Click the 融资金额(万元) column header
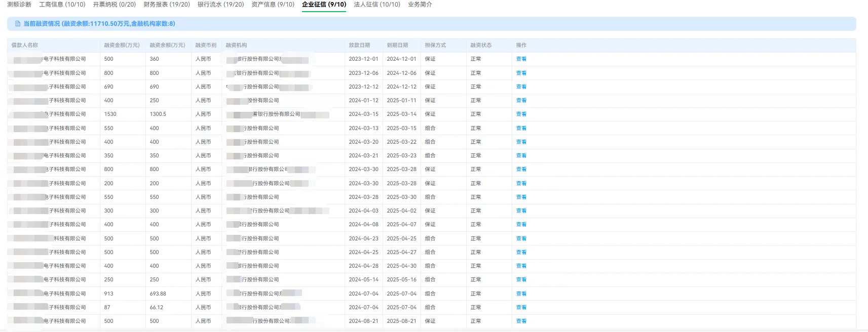Image resolution: width=868 pixels, height=332 pixels. (x=122, y=45)
